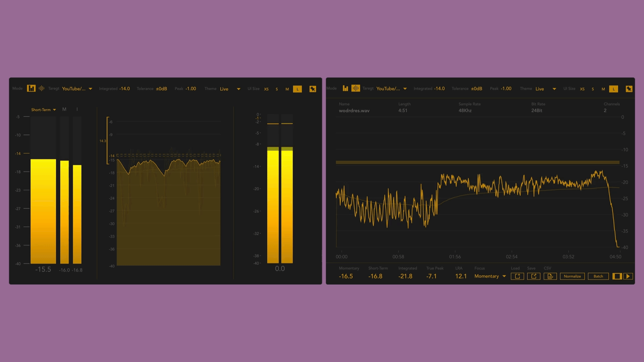The width and height of the screenshot is (644, 362).
Task: Pin the right analyzer window
Action: pos(629,89)
